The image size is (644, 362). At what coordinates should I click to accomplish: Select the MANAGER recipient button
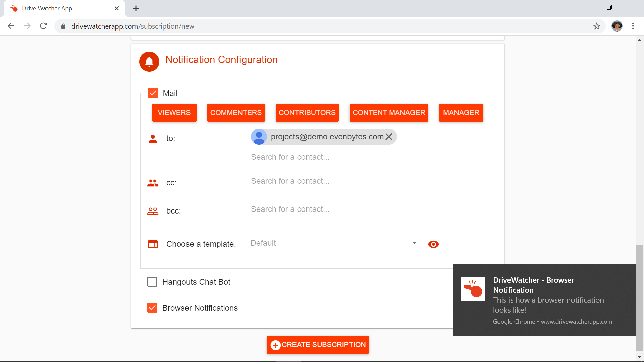coord(461,113)
